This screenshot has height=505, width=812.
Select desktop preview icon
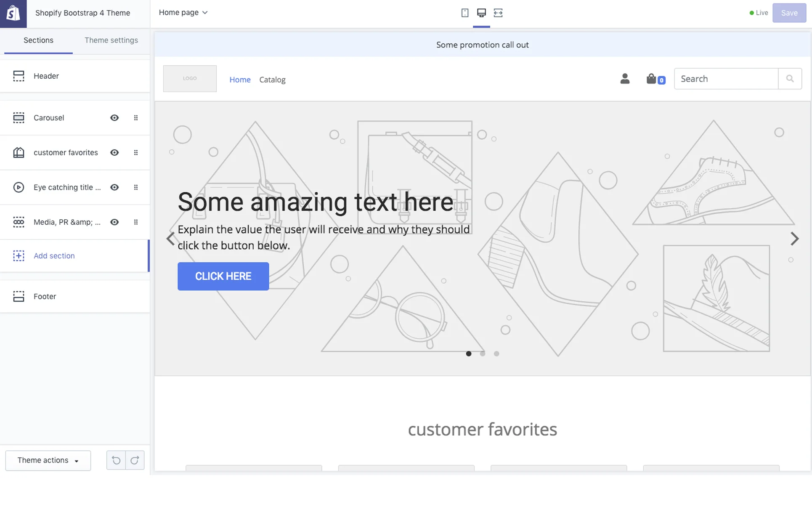(481, 13)
